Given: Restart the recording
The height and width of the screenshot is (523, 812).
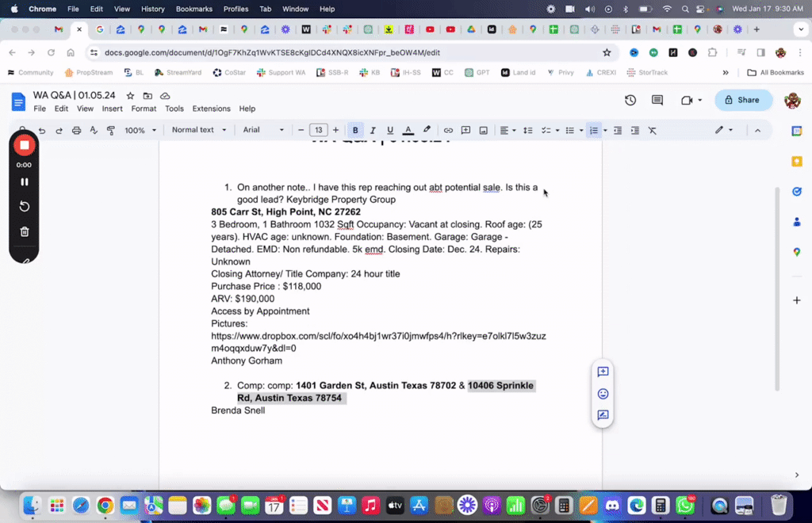Looking at the screenshot, I should coord(25,206).
